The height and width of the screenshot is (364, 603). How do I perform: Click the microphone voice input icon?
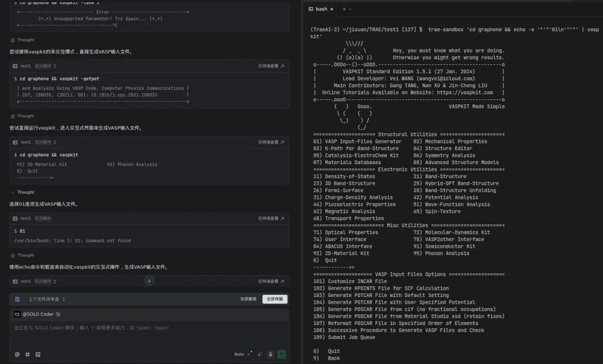click(270, 355)
